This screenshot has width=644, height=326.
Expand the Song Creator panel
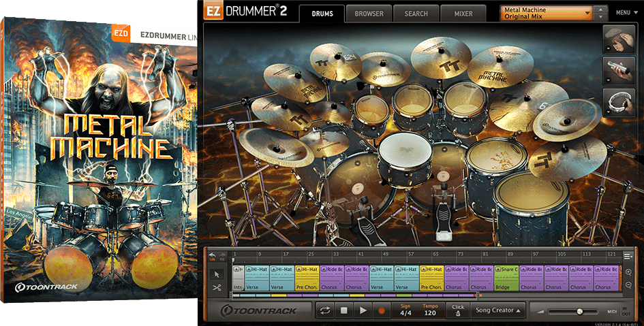(x=497, y=310)
